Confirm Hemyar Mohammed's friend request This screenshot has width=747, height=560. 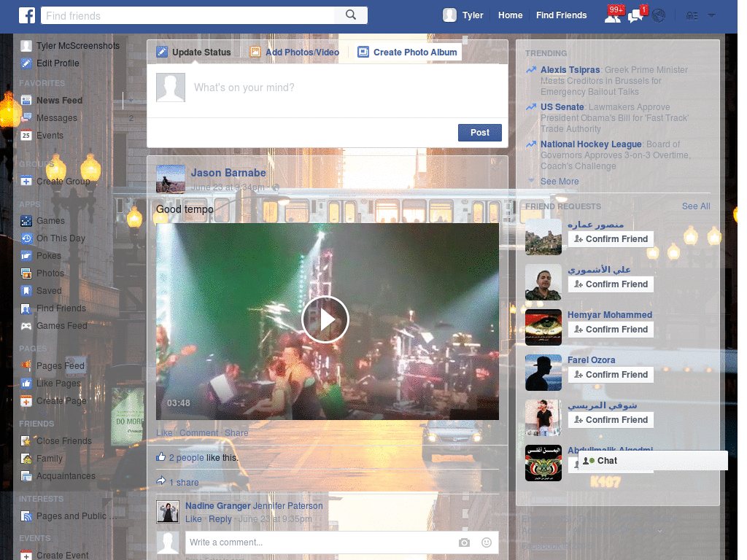coord(611,330)
